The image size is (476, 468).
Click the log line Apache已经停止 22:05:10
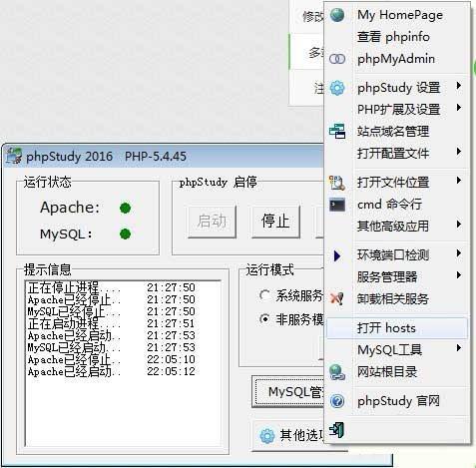pyautogui.click(x=112, y=359)
